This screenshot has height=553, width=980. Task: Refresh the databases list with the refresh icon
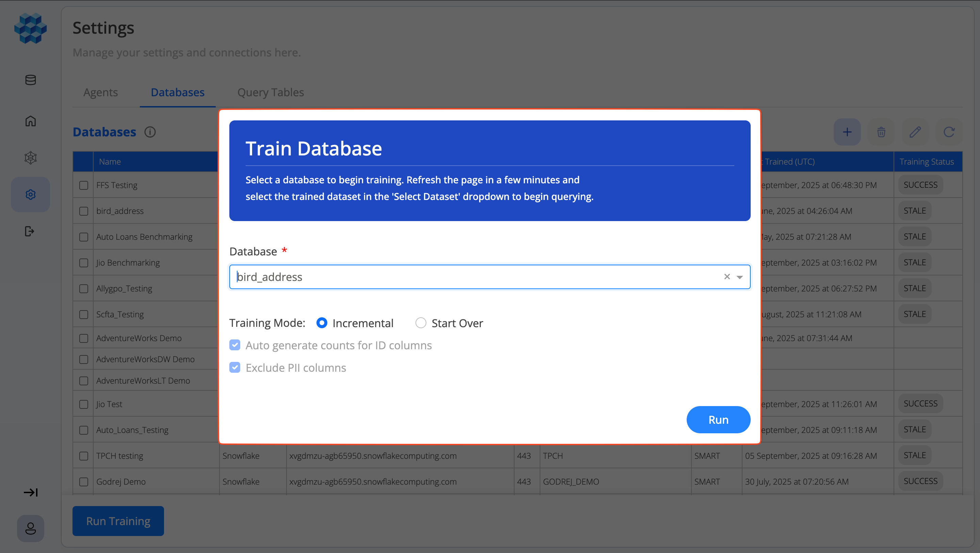(949, 132)
